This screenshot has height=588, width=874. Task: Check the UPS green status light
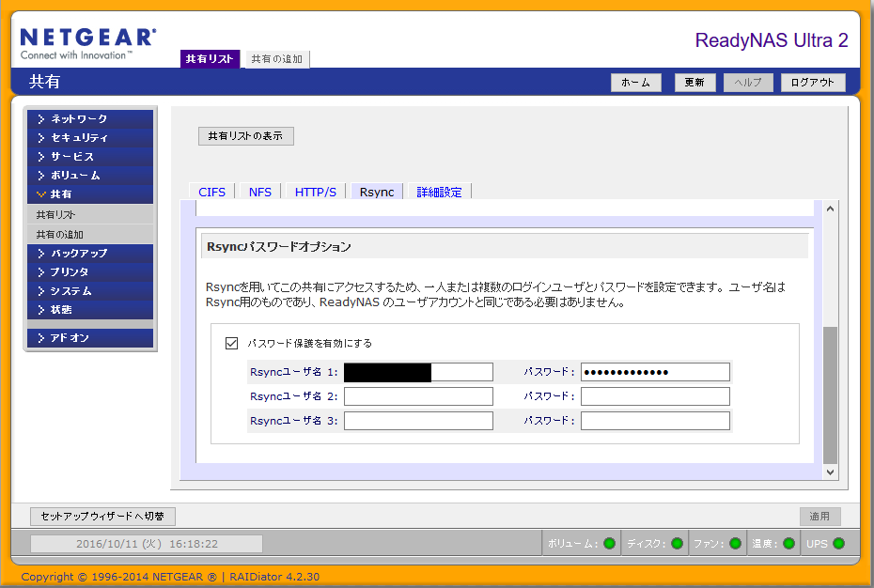click(838, 544)
